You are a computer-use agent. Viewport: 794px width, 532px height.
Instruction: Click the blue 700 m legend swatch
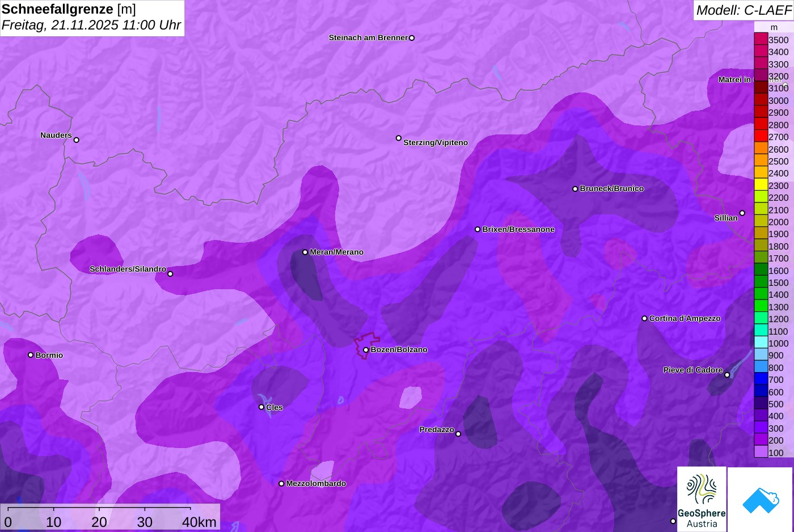761,379
